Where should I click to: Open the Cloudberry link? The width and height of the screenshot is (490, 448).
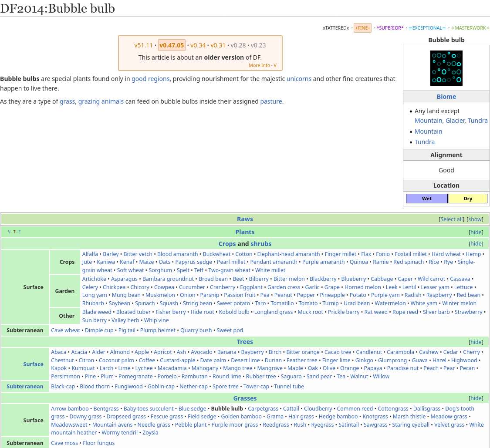[x=318, y=409]
